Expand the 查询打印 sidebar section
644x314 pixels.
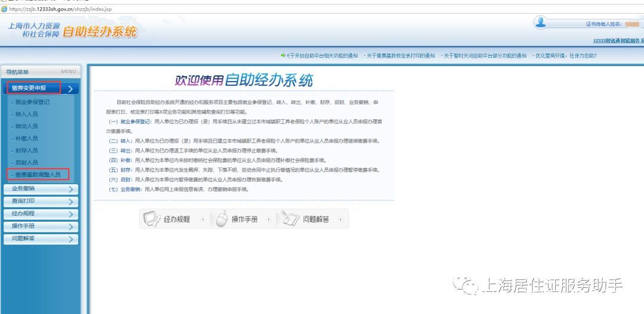coord(41,201)
